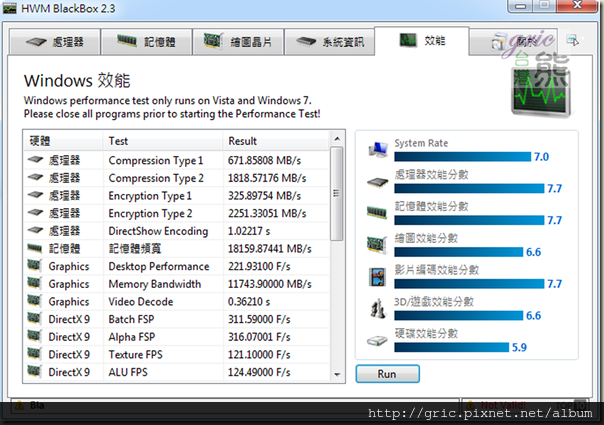This screenshot has height=425, width=604.
Task: Open the 處理器 processor tab
Action: (x=55, y=42)
